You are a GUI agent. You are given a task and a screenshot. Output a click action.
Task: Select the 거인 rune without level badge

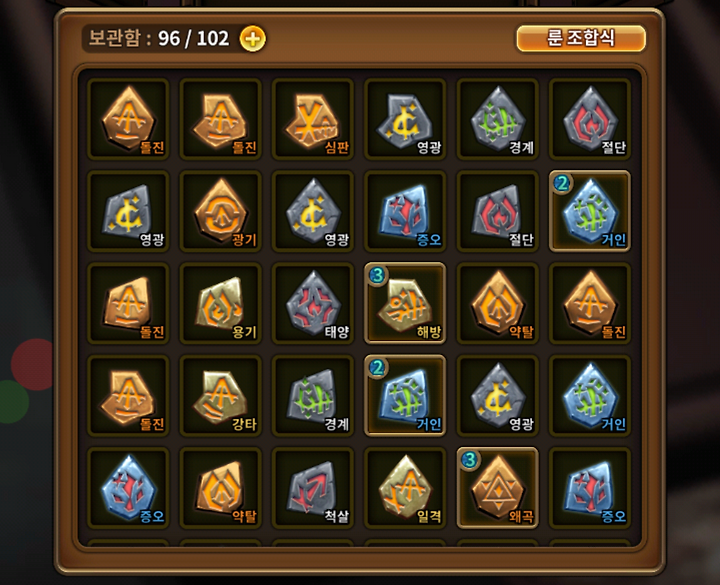coord(590,396)
